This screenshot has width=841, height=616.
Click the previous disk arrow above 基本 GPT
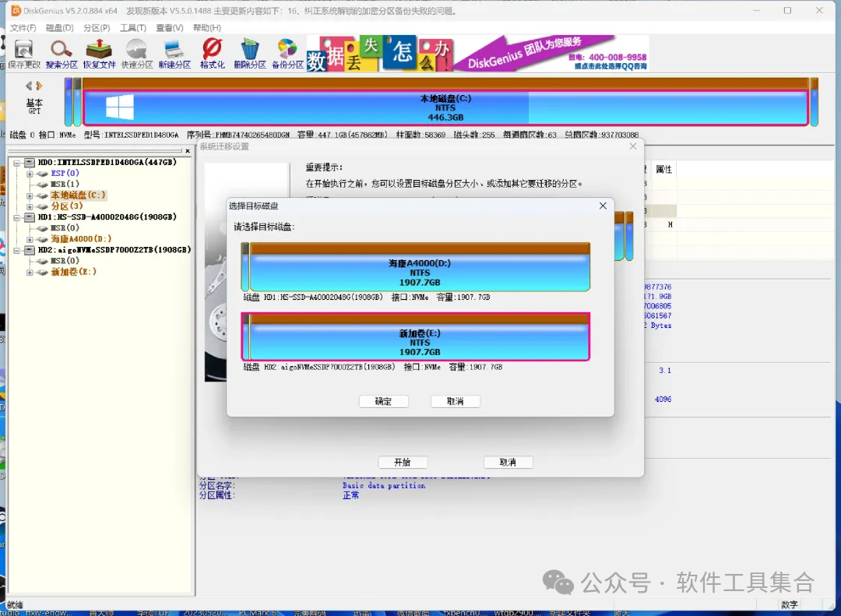(x=30, y=86)
